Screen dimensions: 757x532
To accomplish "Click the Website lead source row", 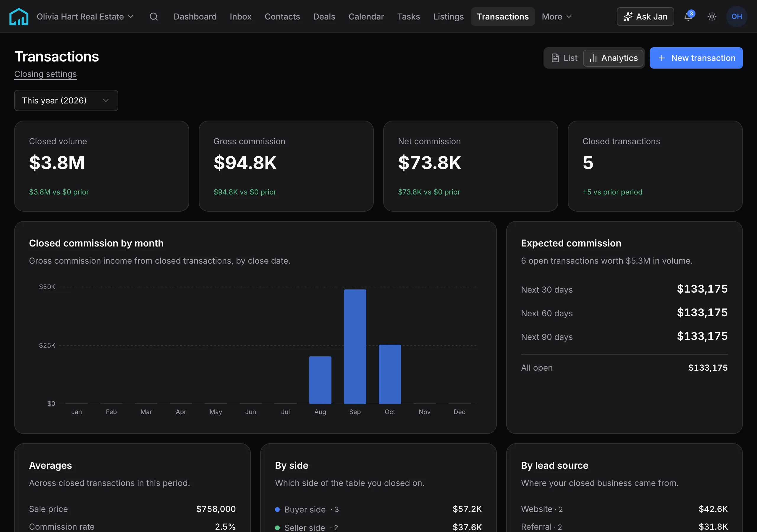I will click(625, 509).
